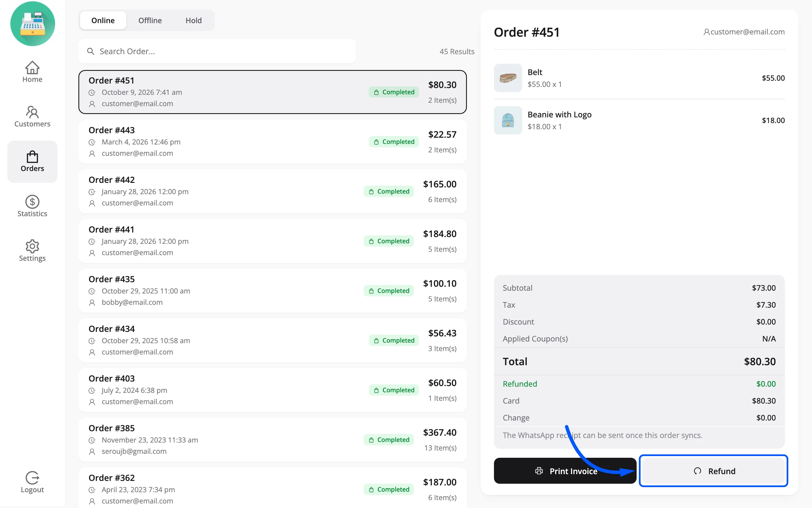This screenshot has height=508, width=812.
Task: Click the refund arrow icon
Action: point(697,471)
